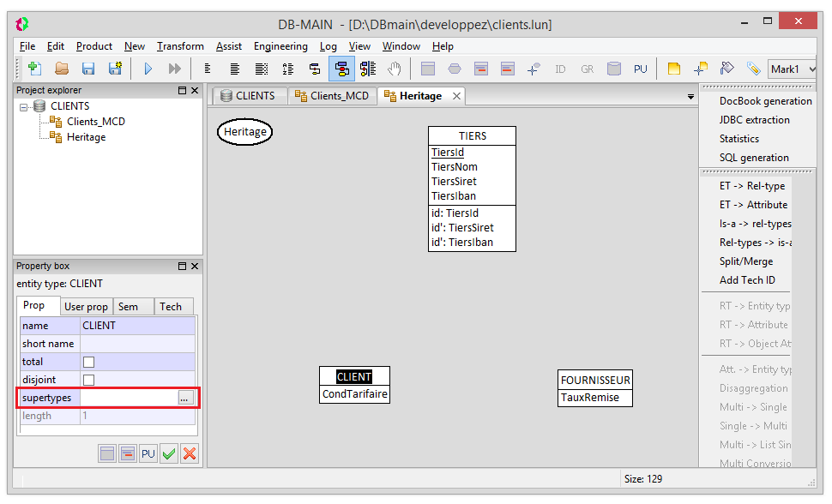The width and height of the screenshot is (832, 504).
Task: Open the schema tab list dropdown arrow
Action: pos(690,97)
